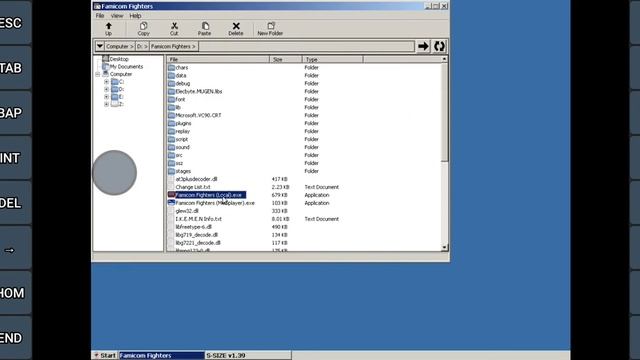
Task: Select the Elecbyte.MUGEN.libs folder icon
Action: 171,91
